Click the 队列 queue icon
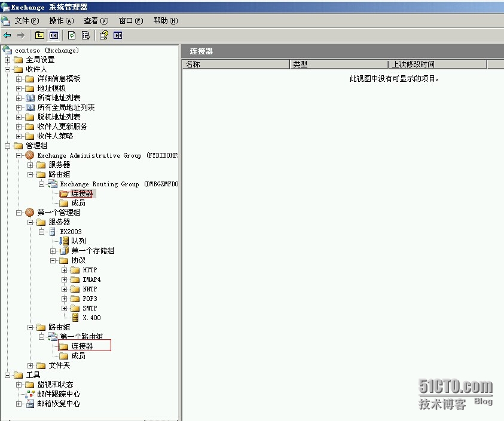Viewport: 504px width, 421px height. tap(64, 241)
